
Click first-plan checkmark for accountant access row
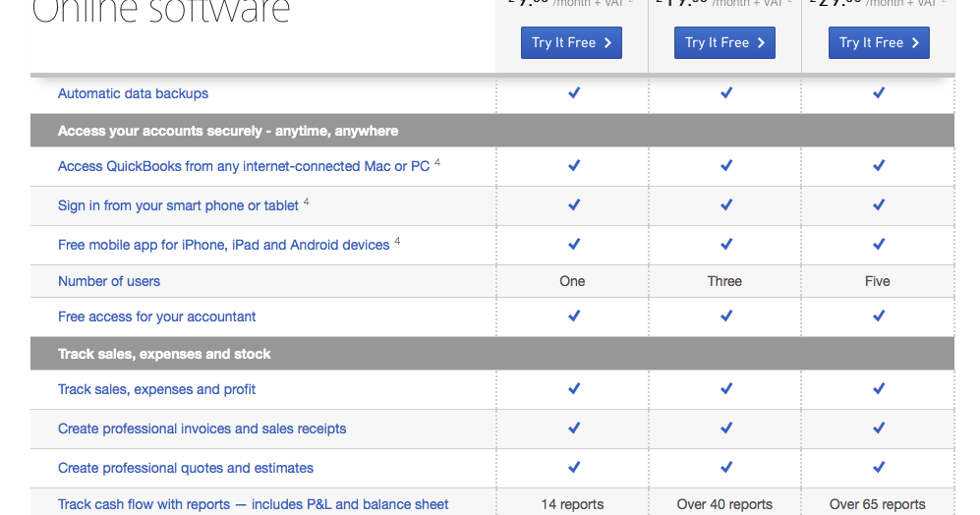coord(574,315)
